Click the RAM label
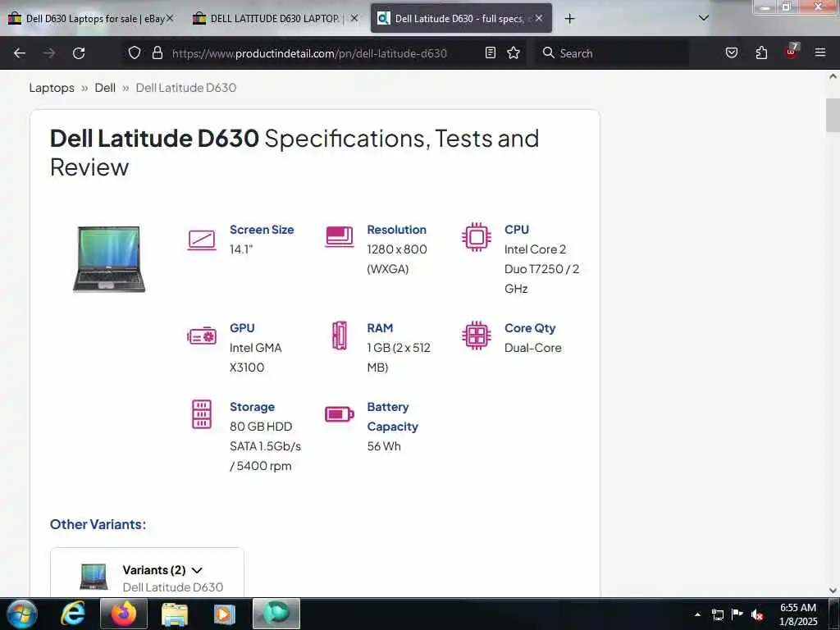The height and width of the screenshot is (630, 840). click(x=380, y=328)
